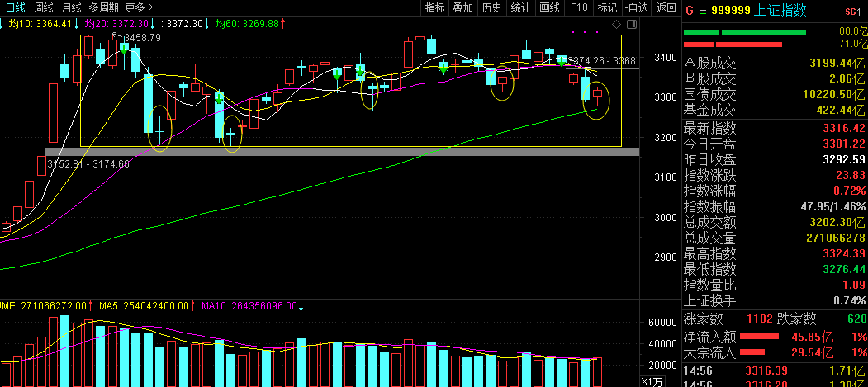868x387 pixels.
Task: Click the 均10 moving average down arrow
Action: (76, 24)
